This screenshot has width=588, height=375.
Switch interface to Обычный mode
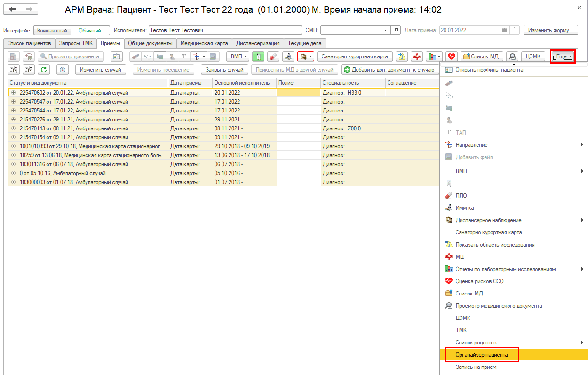(x=90, y=30)
